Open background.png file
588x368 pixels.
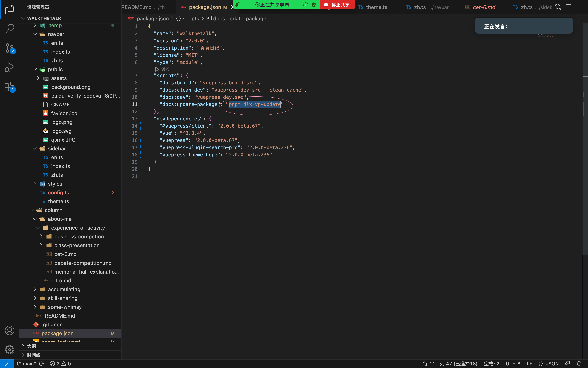[x=70, y=87]
